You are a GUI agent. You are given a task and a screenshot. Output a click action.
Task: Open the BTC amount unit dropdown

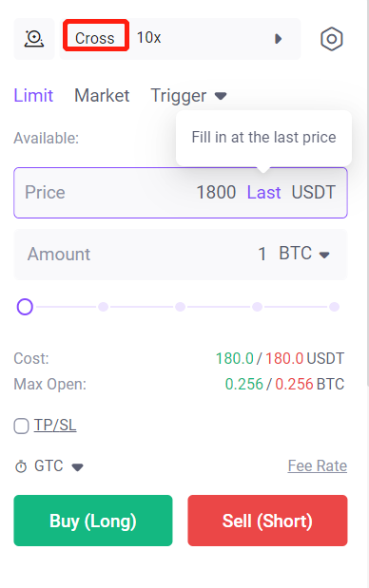pos(304,254)
